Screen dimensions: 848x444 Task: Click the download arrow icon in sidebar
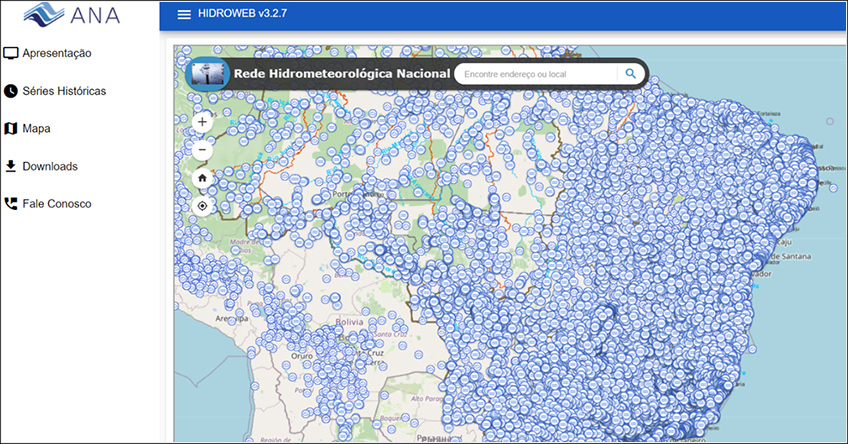pos(11,166)
